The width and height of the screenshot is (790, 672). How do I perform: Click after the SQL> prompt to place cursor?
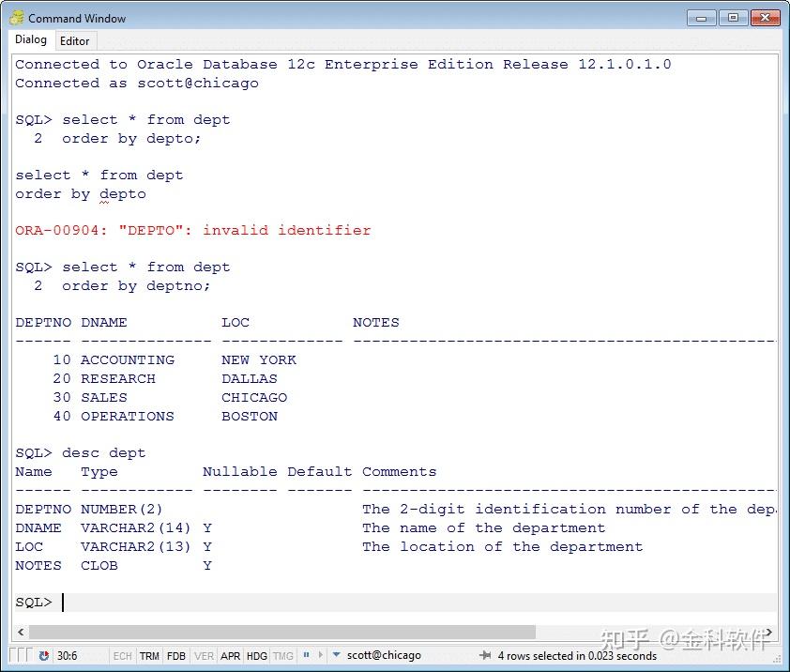pos(62,602)
